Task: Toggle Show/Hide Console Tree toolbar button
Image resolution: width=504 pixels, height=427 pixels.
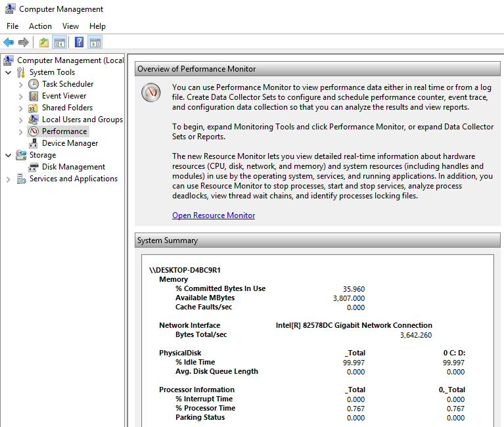Action: tap(60, 43)
